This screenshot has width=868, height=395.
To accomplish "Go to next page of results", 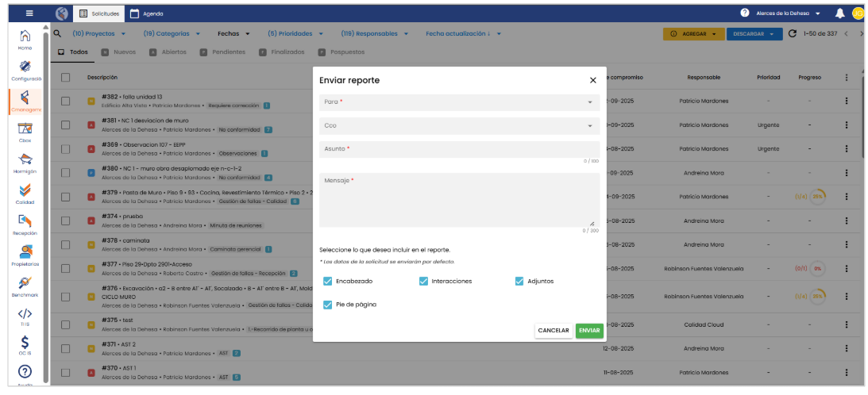I will coord(860,34).
